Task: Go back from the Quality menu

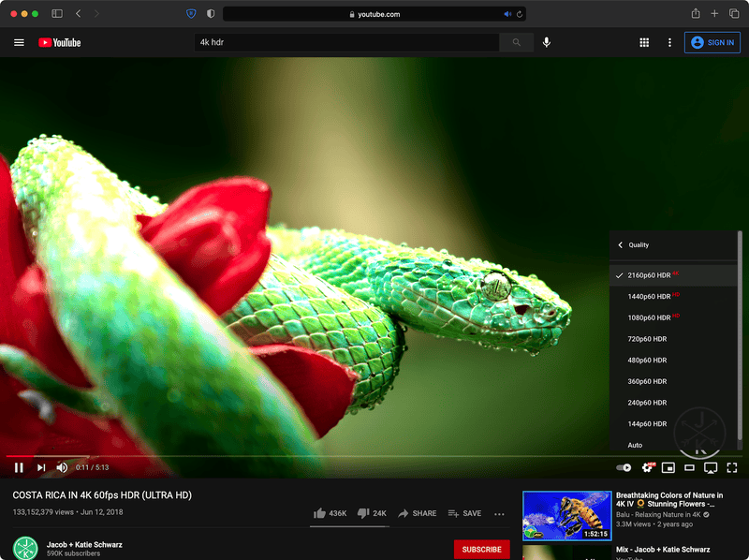Action: [x=620, y=245]
